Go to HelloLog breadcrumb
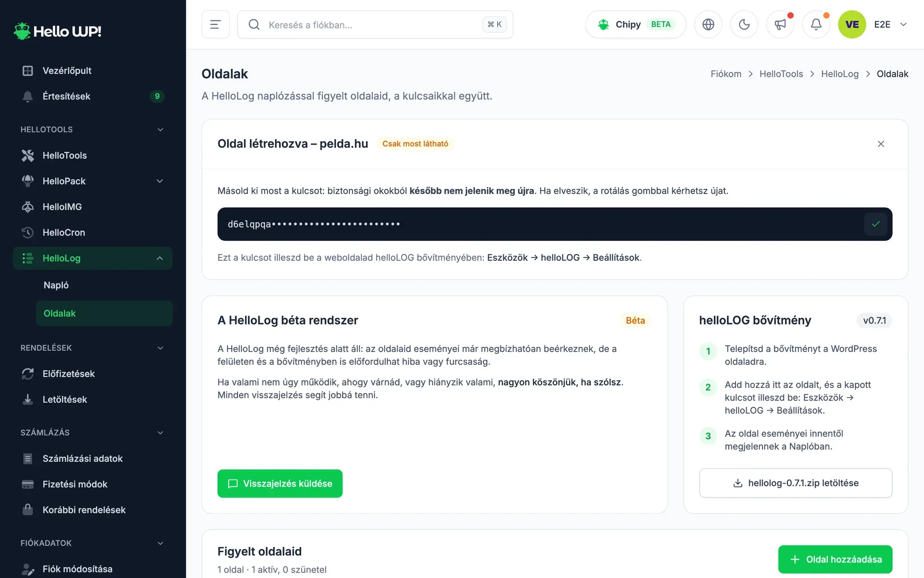This screenshot has width=924, height=578. click(840, 74)
